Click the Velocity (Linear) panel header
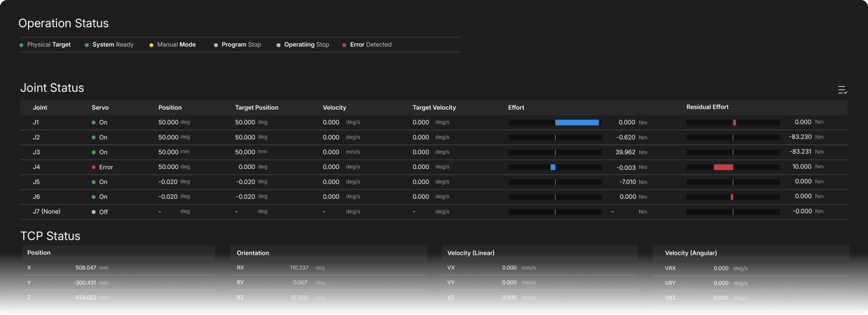 (539, 253)
